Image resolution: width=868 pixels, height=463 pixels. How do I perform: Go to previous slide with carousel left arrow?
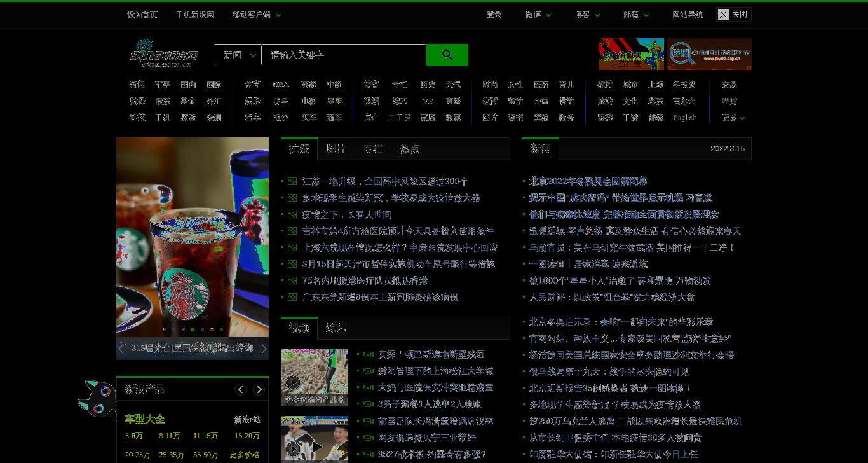coord(121,349)
